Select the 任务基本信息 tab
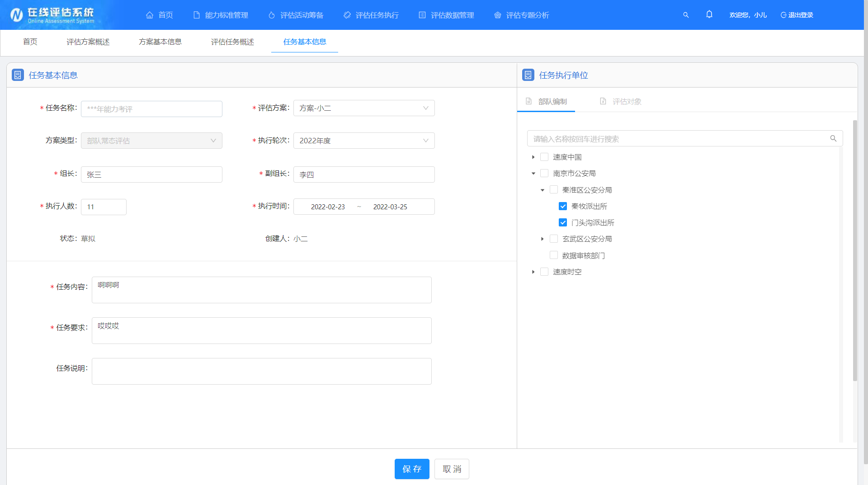 tap(305, 42)
